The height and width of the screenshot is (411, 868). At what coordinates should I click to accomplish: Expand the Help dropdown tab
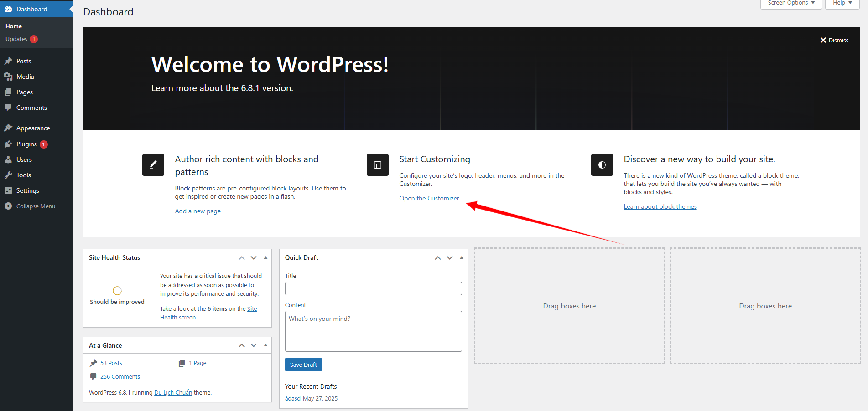click(x=842, y=3)
